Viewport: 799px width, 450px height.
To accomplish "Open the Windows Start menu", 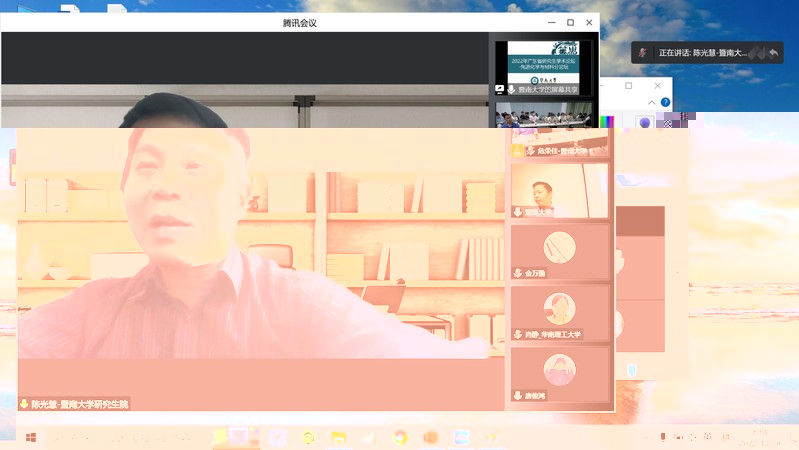I will pos(31,438).
